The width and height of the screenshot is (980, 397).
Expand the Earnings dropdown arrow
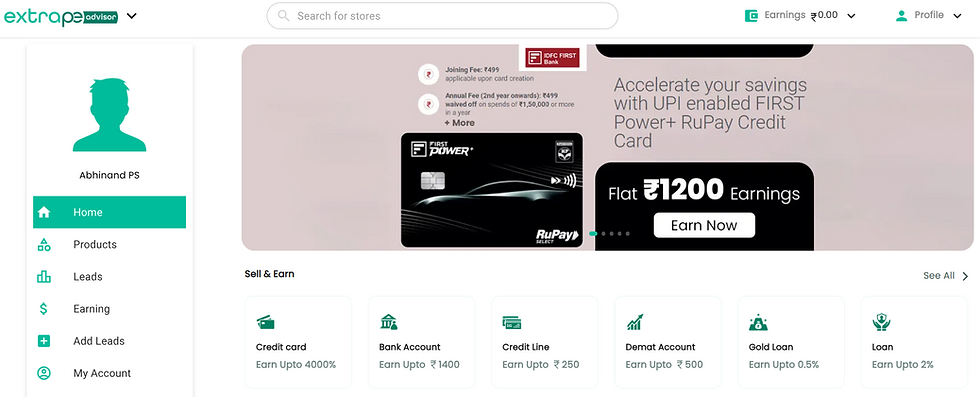click(851, 16)
